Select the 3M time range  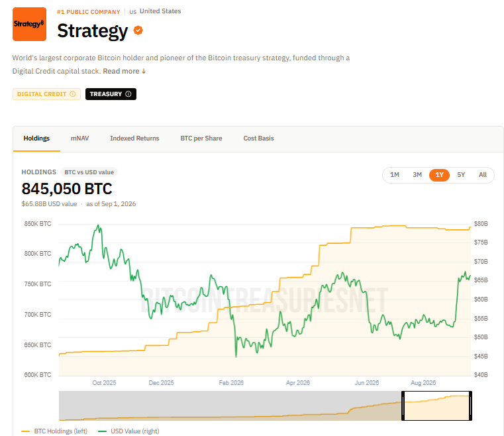coord(417,175)
